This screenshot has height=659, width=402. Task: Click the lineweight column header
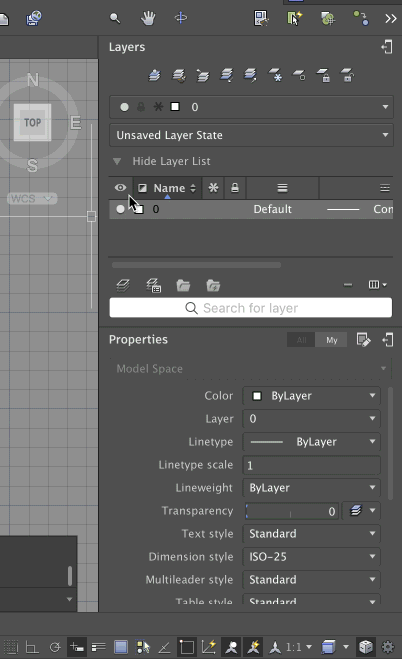282,188
